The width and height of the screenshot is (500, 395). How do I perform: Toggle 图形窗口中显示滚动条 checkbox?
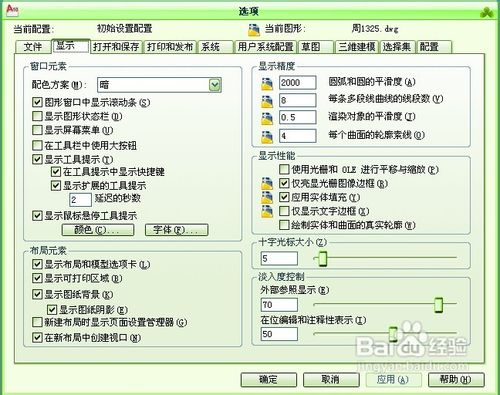point(37,102)
